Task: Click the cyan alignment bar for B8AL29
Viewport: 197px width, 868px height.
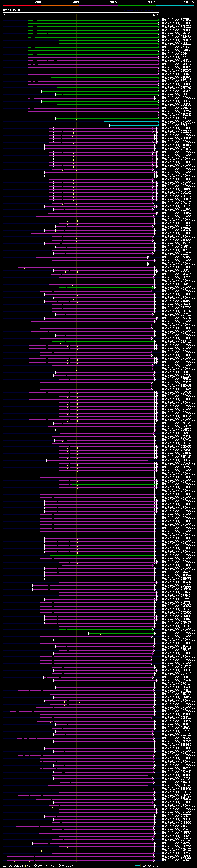Action: [x=134, y=125]
